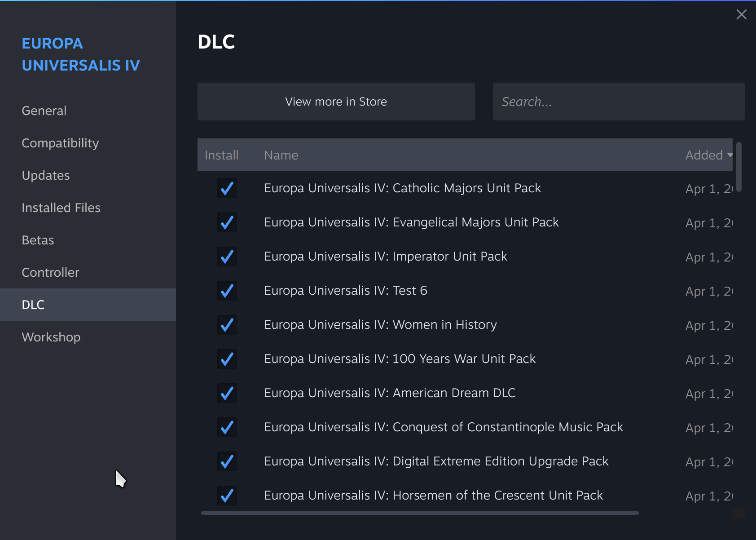Sort the list by Name column
Screen dimensions: 756x540
[x=281, y=155]
